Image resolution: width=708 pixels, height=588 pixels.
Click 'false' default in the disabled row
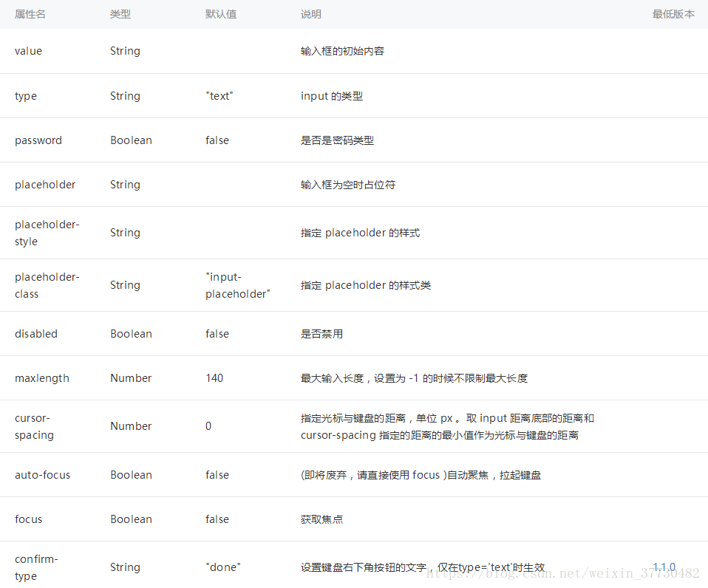pyautogui.click(x=217, y=334)
